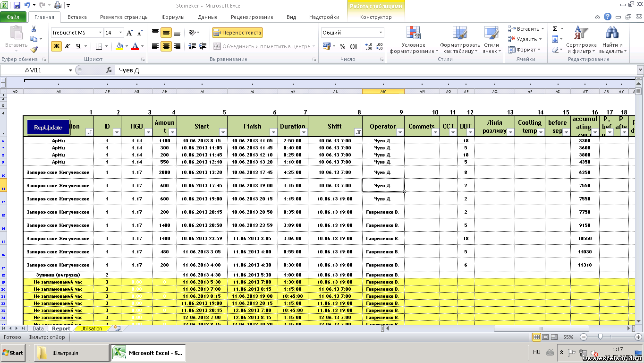
Task: Click the Cut scissors icon
Action: [34, 30]
